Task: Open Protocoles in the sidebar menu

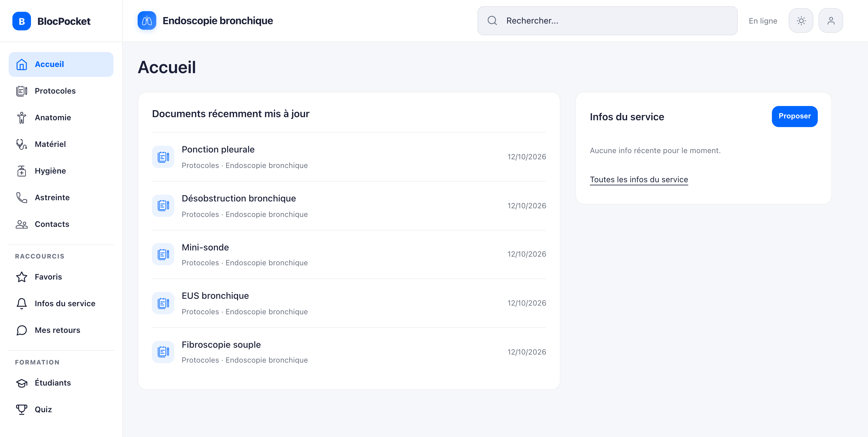Action: coord(61,91)
